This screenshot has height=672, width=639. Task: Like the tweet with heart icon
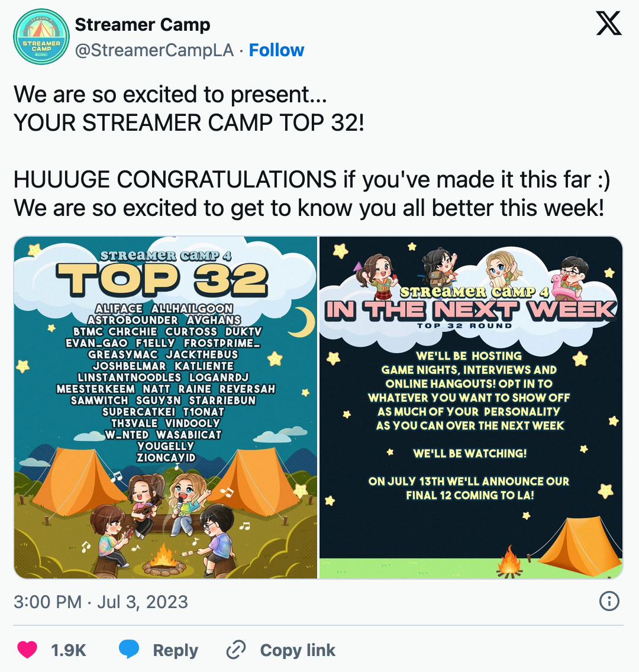point(27,650)
